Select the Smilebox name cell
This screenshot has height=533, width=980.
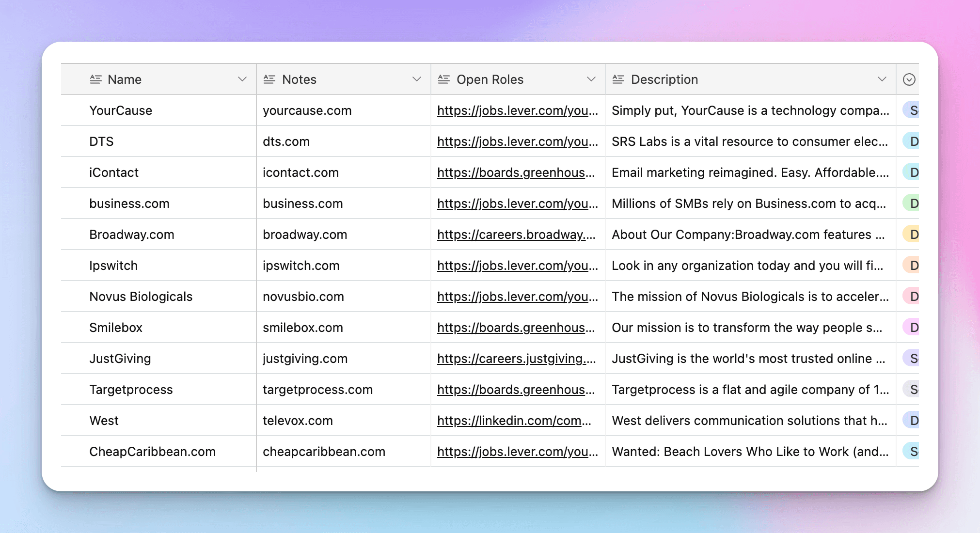[116, 328]
